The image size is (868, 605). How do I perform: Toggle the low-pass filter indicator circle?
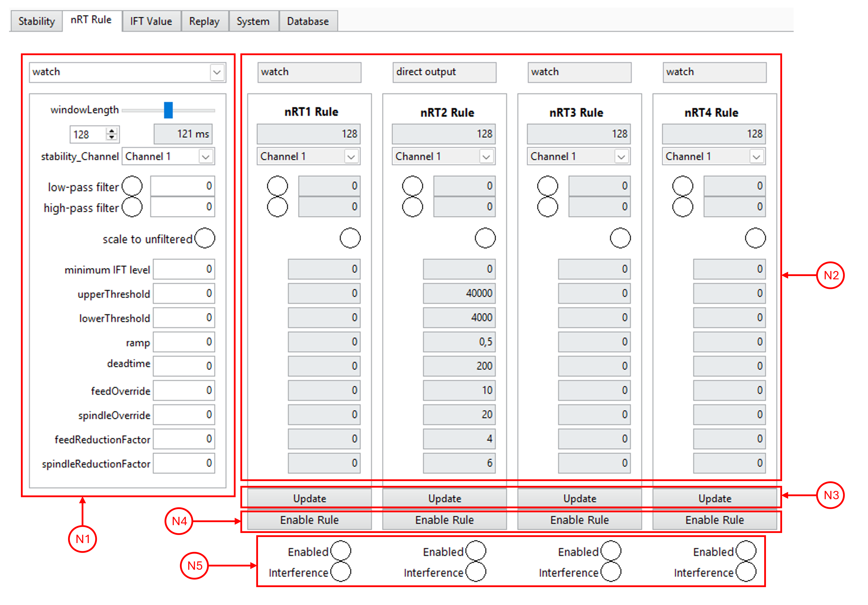click(132, 186)
